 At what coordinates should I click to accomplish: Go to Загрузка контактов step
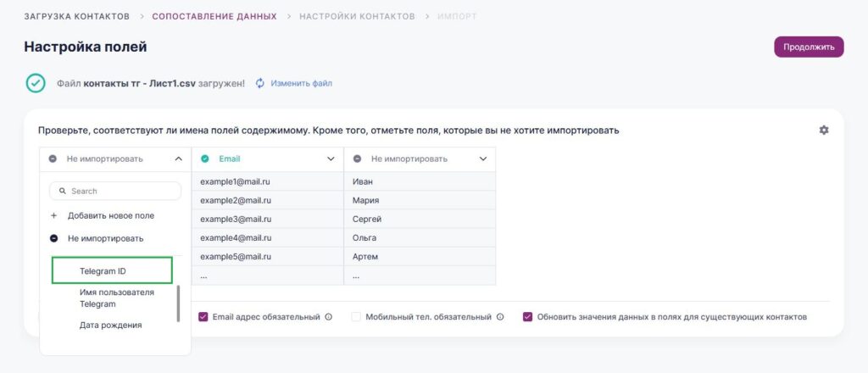77,16
